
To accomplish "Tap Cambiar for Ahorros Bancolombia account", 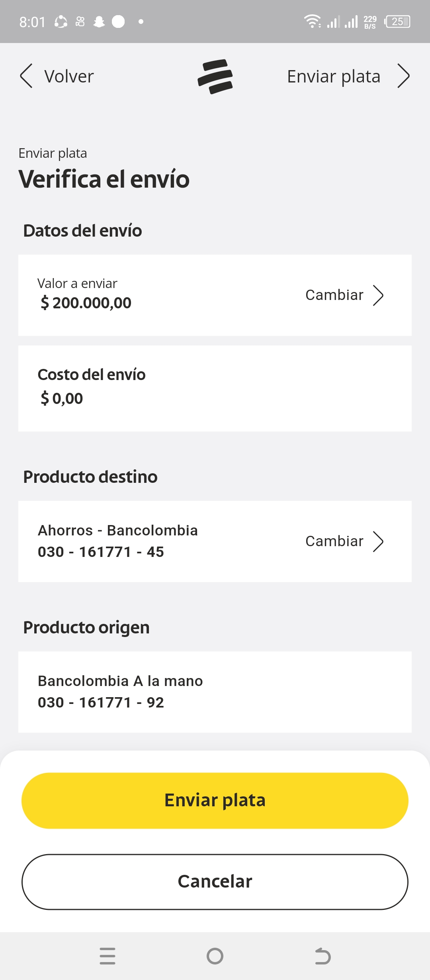I will 334,541.
